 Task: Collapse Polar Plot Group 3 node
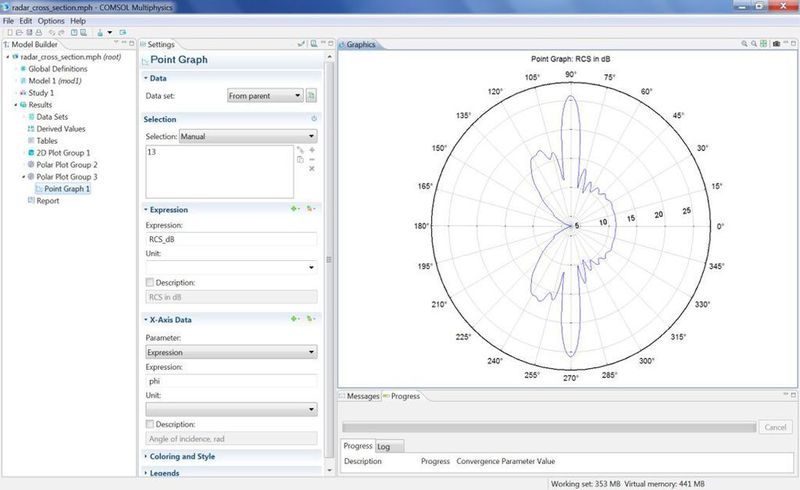coord(23,177)
